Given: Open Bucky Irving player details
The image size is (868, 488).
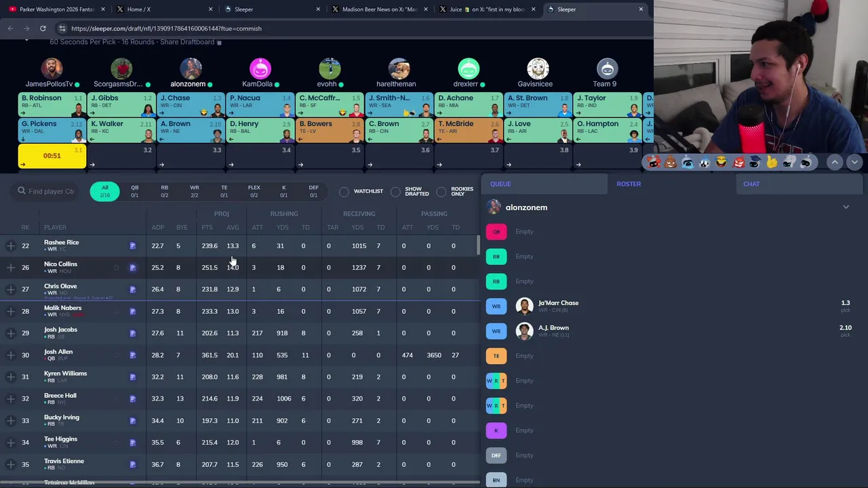Looking at the screenshot, I should (62, 418).
